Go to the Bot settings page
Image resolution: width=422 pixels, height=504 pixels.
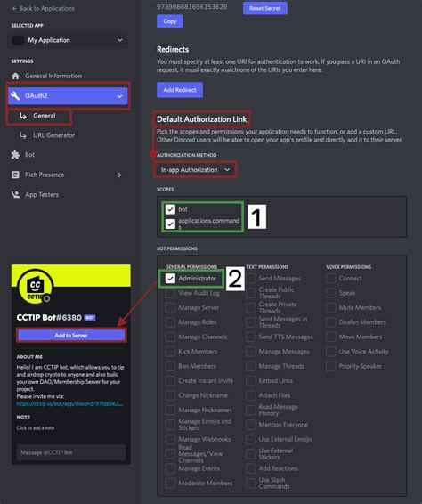(29, 155)
